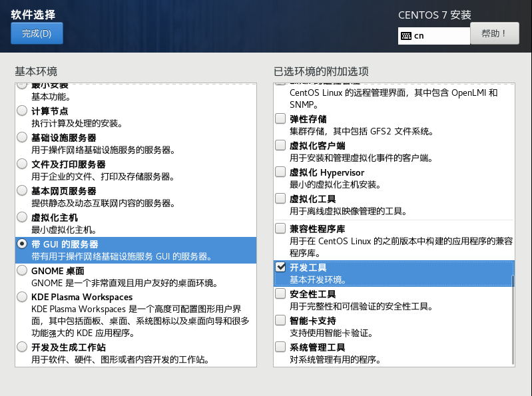Click the CENTOS 7 安装 title text
This screenshot has height=396, width=532.
pyautogui.click(x=435, y=15)
